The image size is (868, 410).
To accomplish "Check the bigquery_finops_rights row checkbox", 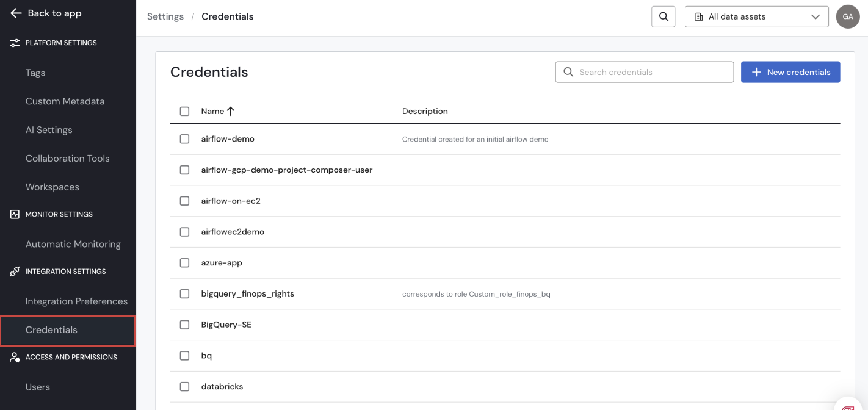I will (184, 294).
